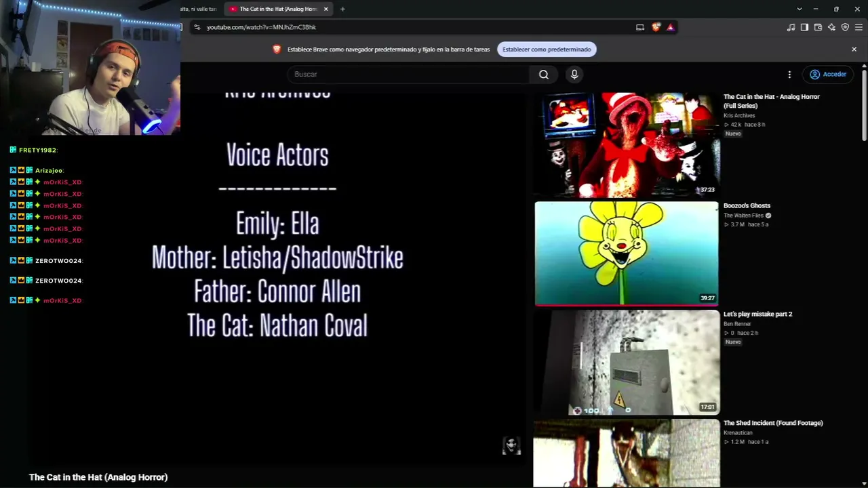Close The Cat in the Hat tab

coord(325,9)
